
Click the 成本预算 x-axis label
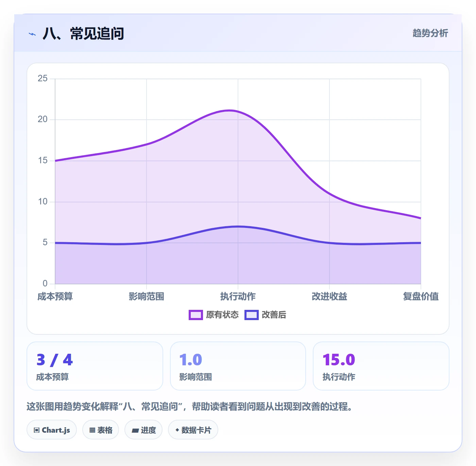pyautogui.click(x=55, y=297)
